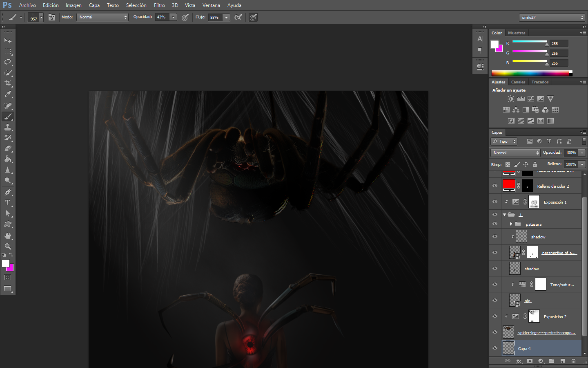Add a Levels adjustment
This screenshot has width=588, height=368.
pos(521,99)
